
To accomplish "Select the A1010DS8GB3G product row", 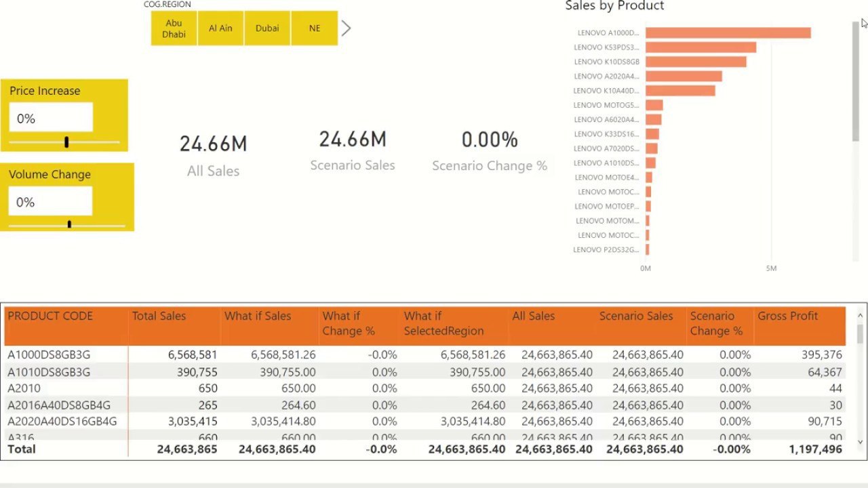I will [x=425, y=372].
